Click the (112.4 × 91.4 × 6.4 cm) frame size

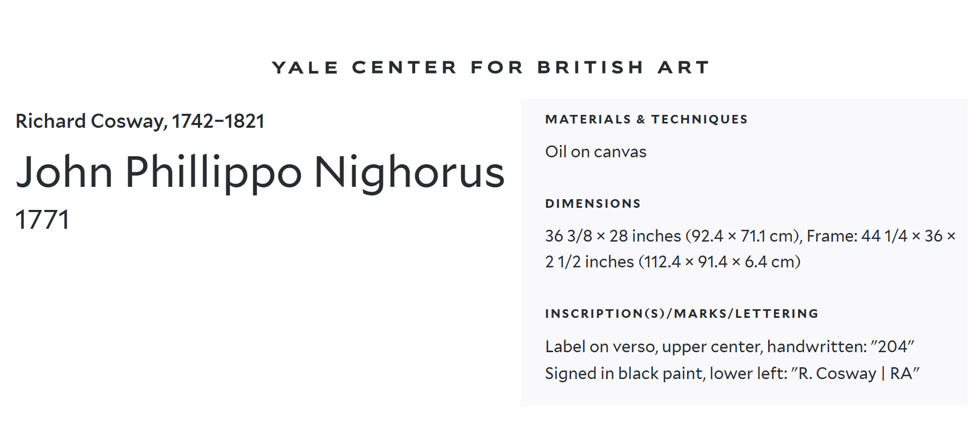click(719, 262)
